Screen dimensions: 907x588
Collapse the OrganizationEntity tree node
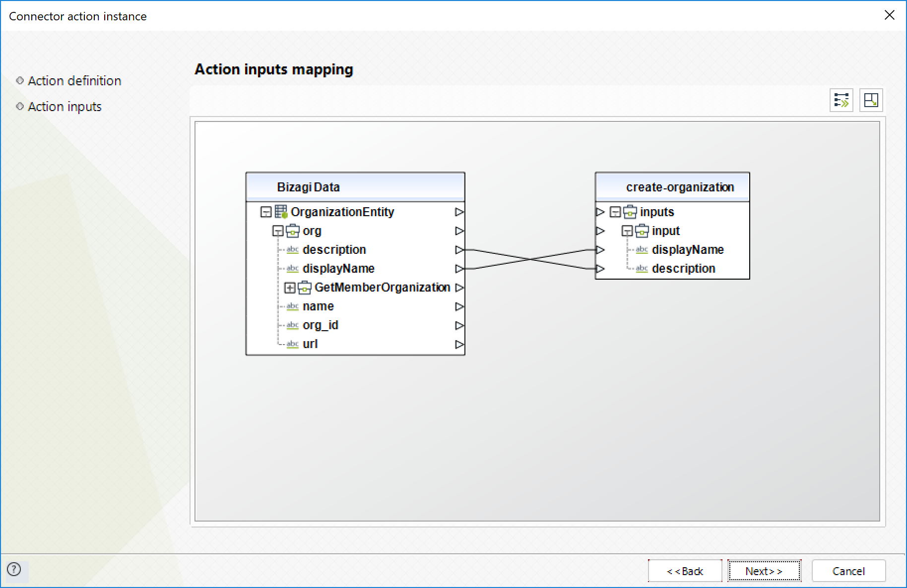(266, 212)
